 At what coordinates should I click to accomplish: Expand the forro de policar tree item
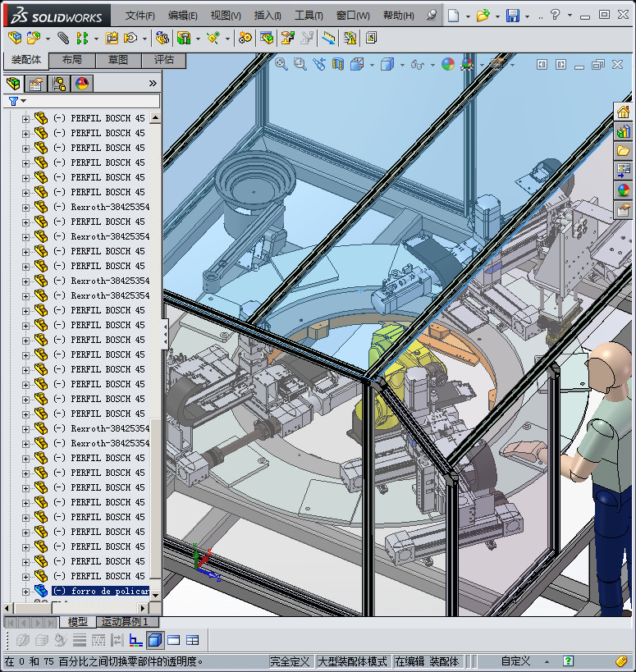click(x=25, y=591)
